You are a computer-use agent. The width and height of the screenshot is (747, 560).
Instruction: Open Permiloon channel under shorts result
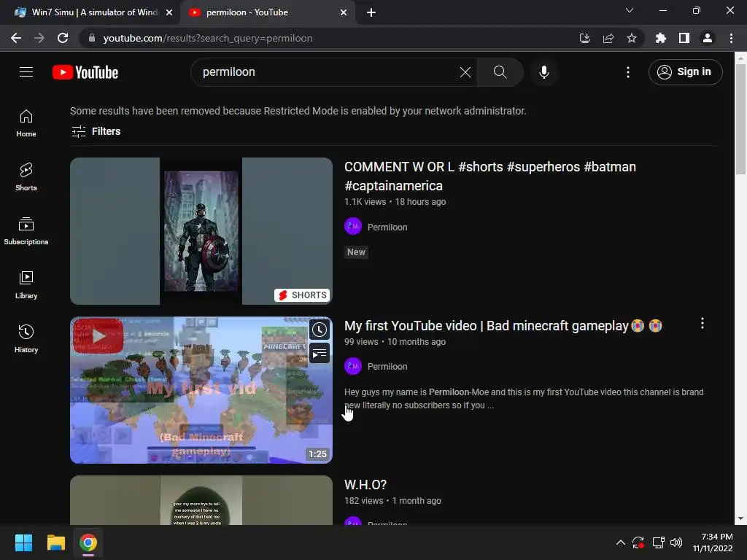pos(387,227)
